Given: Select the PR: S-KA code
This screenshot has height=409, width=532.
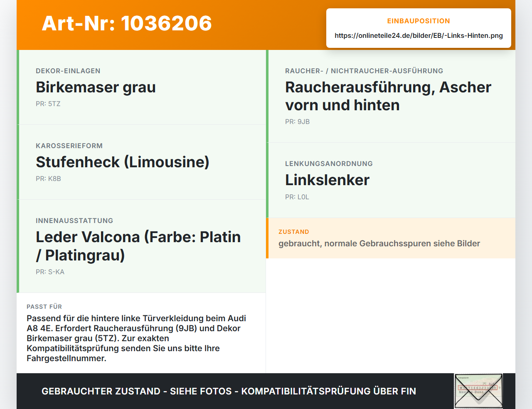Looking at the screenshot, I should click(x=50, y=272).
